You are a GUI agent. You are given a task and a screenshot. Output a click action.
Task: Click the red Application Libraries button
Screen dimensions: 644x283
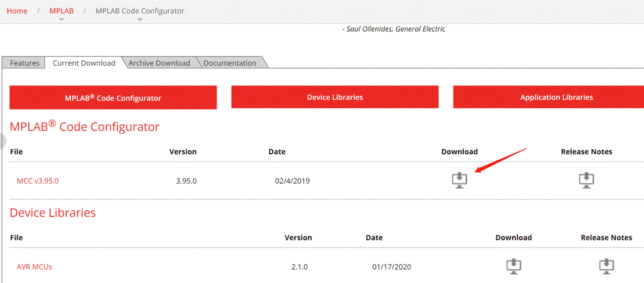(x=556, y=97)
